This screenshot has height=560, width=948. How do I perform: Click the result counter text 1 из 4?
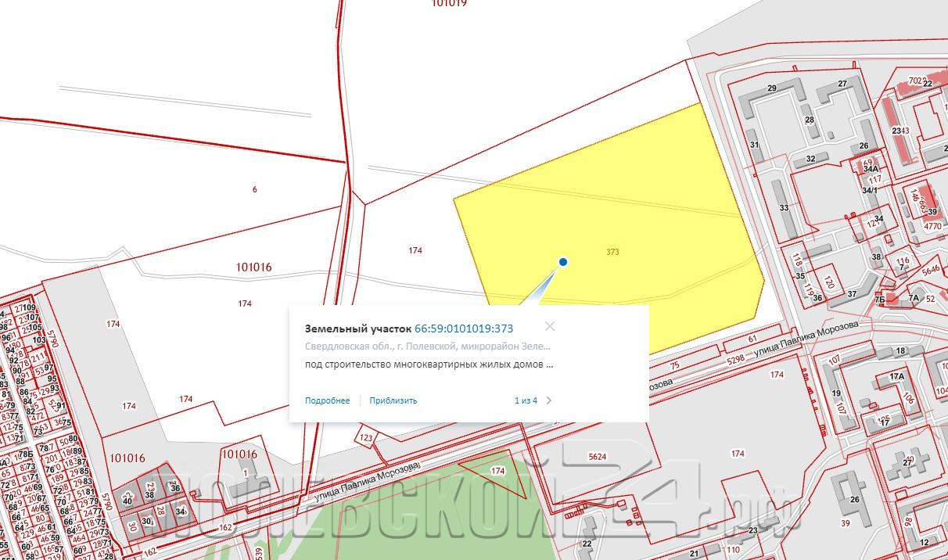(x=526, y=400)
